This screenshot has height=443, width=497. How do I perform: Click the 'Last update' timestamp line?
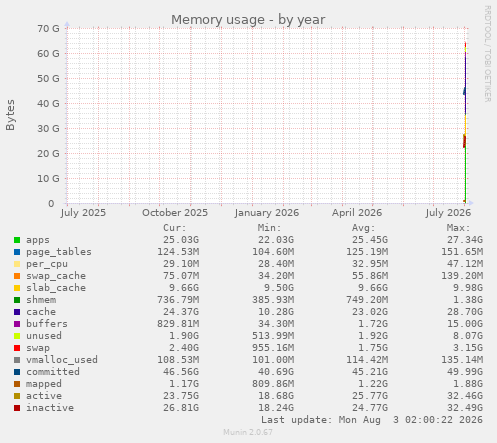(372, 420)
